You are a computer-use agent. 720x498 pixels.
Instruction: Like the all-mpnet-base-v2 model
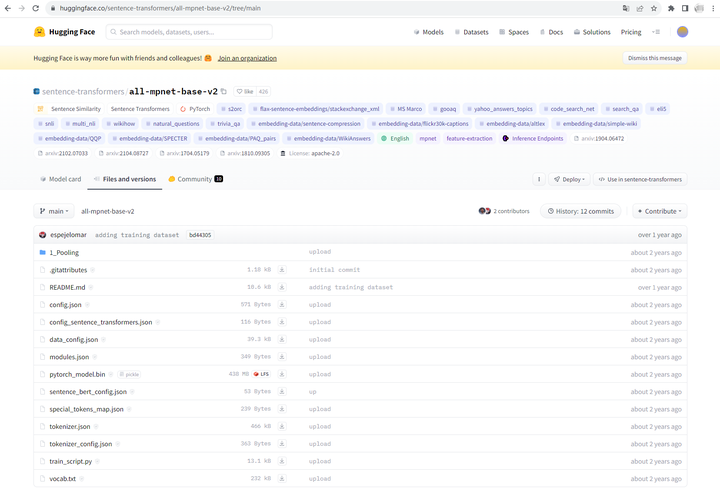245,91
